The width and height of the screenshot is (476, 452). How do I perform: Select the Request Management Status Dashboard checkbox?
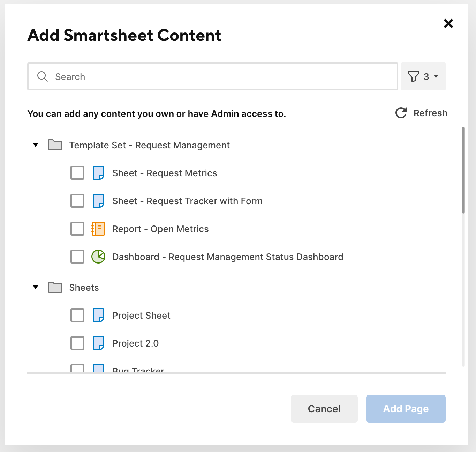[x=77, y=257]
